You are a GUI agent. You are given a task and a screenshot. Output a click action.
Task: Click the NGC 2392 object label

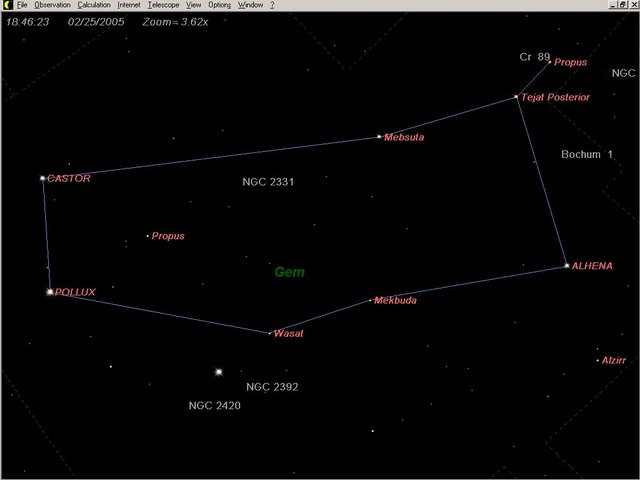coord(272,386)
